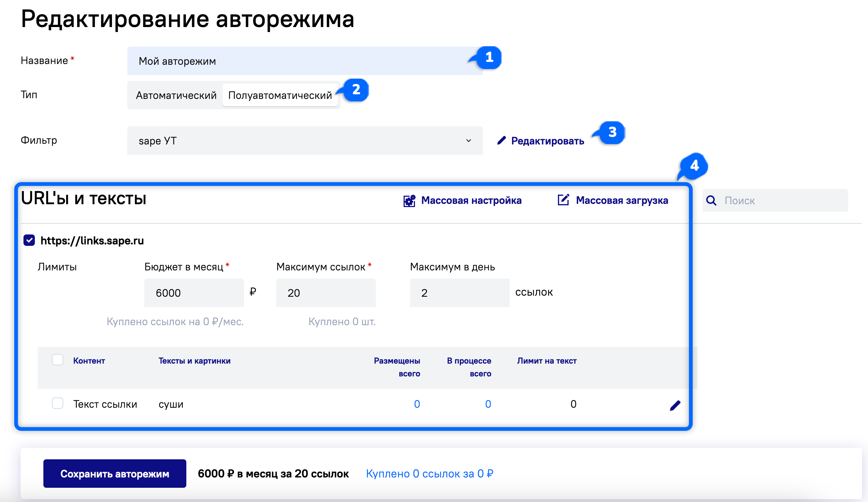The width and height of the screenshot is (868, 502).
Task: Click the В процессе всего column header
Action: coord(469,367)
